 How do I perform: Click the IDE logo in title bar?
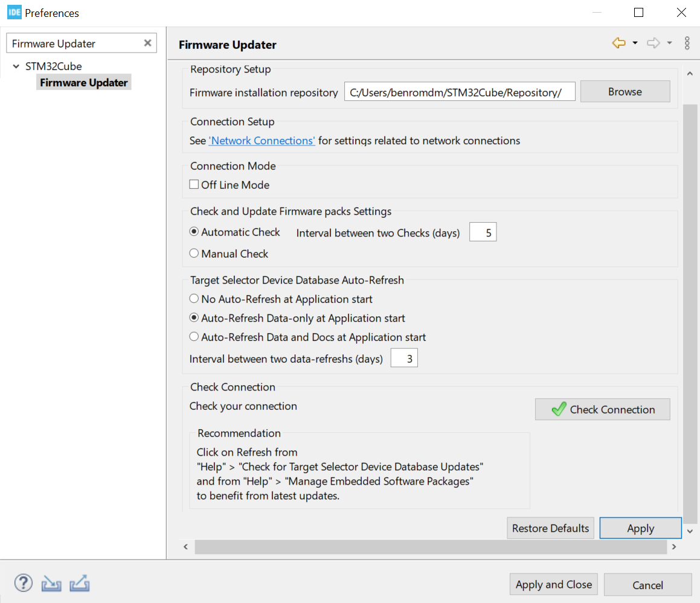[14, 13]
